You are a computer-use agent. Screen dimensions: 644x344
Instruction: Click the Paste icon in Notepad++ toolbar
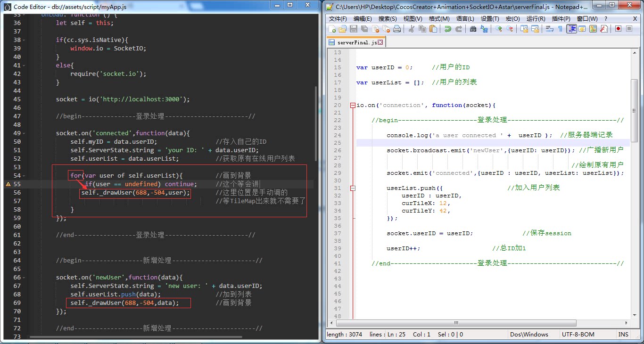point(433,29)
